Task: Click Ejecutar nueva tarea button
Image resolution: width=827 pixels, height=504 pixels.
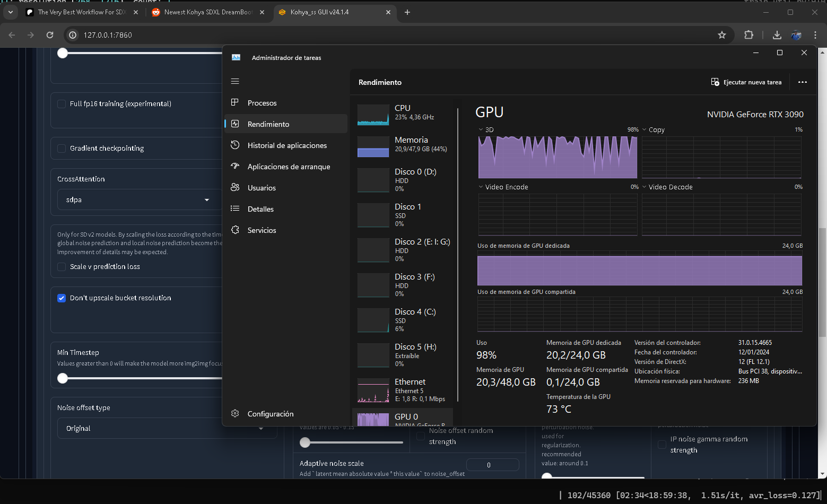Action: (746, 82)
